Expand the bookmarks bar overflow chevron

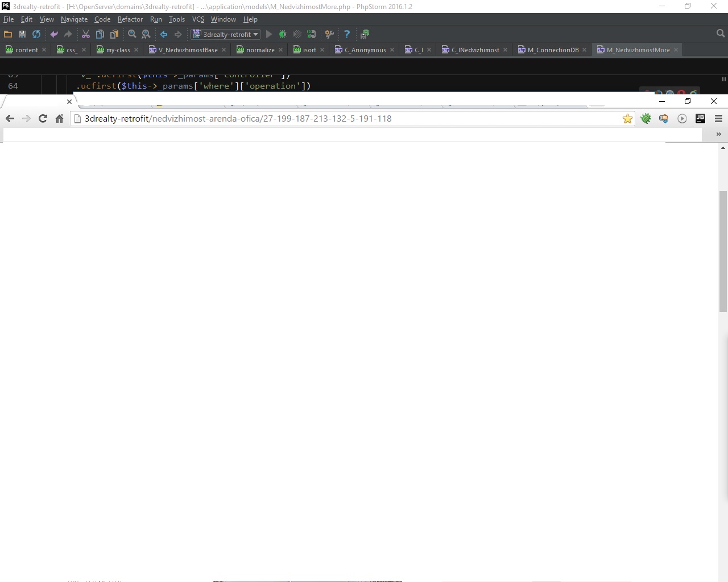[718, 134]
